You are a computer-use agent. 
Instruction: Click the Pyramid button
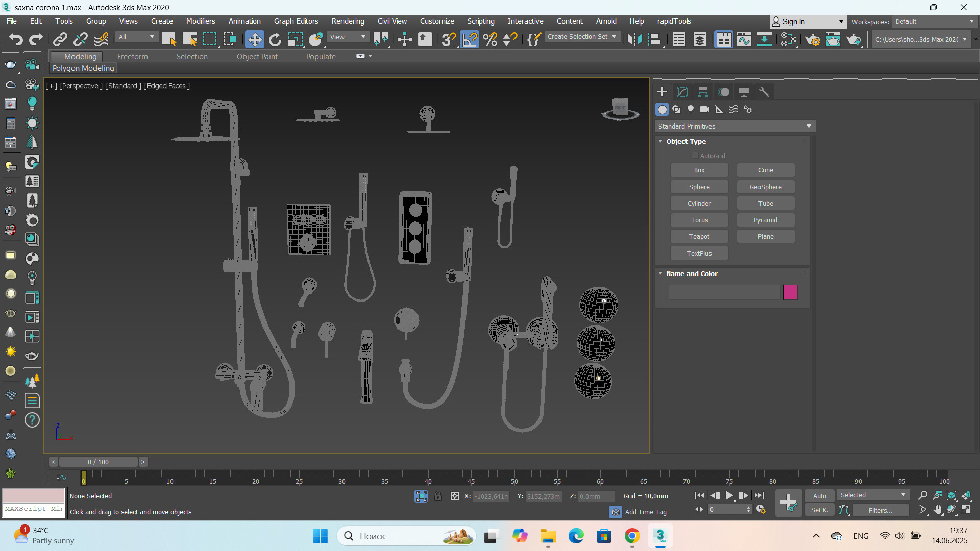pyautogui.click(x=766, y=220)
